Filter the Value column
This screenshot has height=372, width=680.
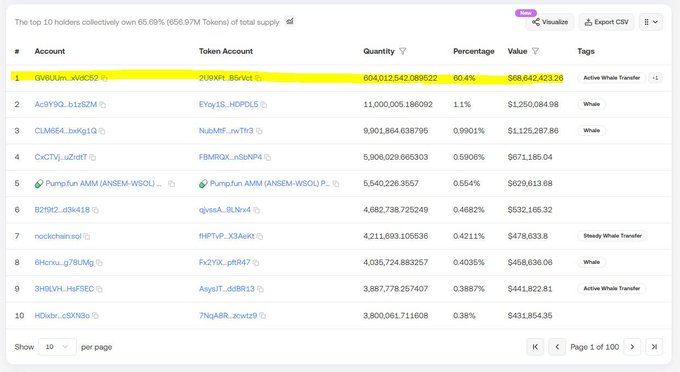click(535, 51)
